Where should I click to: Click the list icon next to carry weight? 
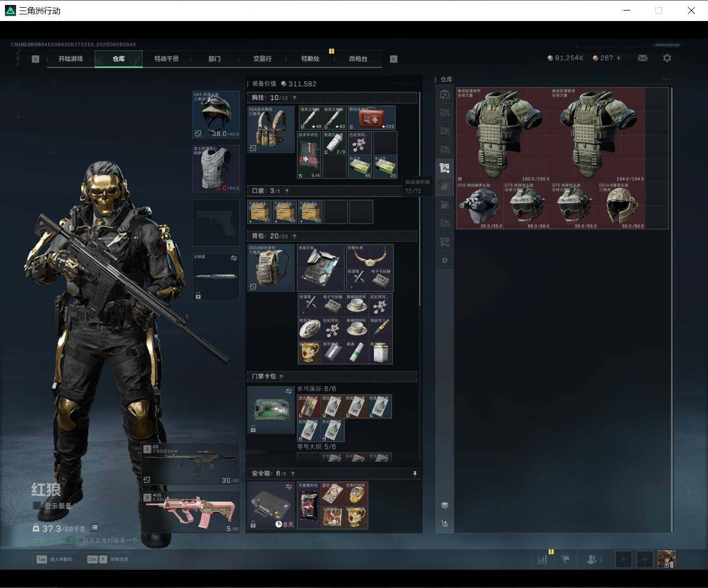coord(95,528)
